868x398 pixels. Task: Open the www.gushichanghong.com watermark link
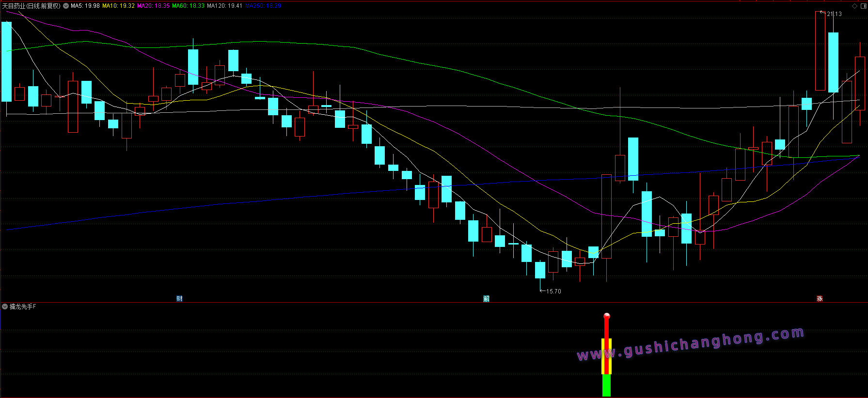[x=691, y=344]
